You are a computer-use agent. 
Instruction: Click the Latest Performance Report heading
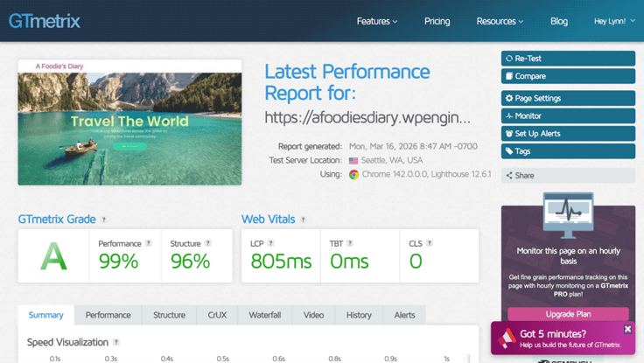pyautogui.click(x=347, y=82)
